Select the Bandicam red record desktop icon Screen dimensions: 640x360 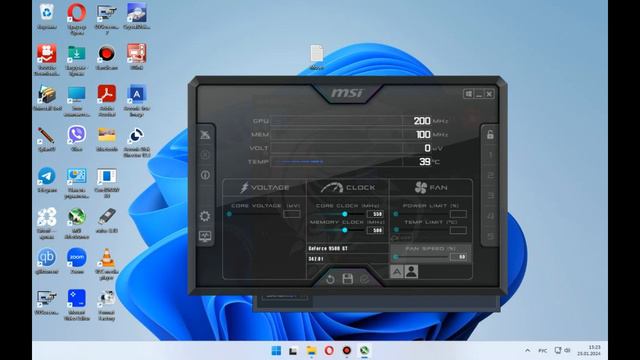coord(107,57)
